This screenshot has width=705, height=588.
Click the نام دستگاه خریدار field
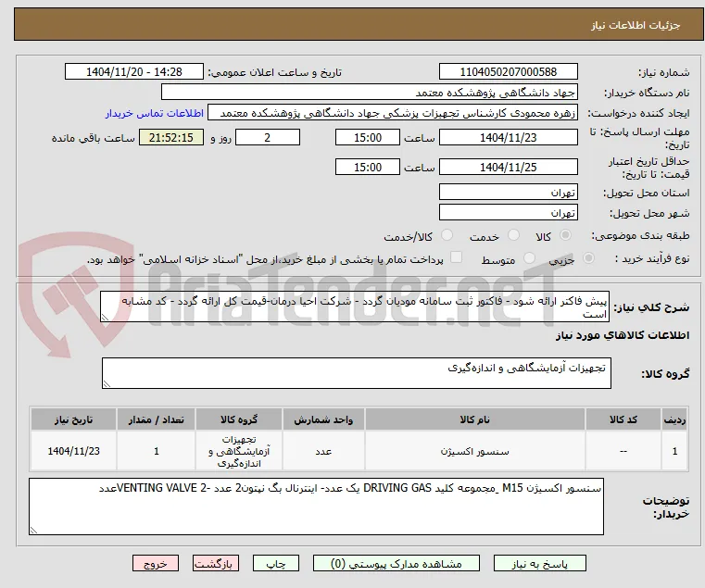(x=369, y=93)
